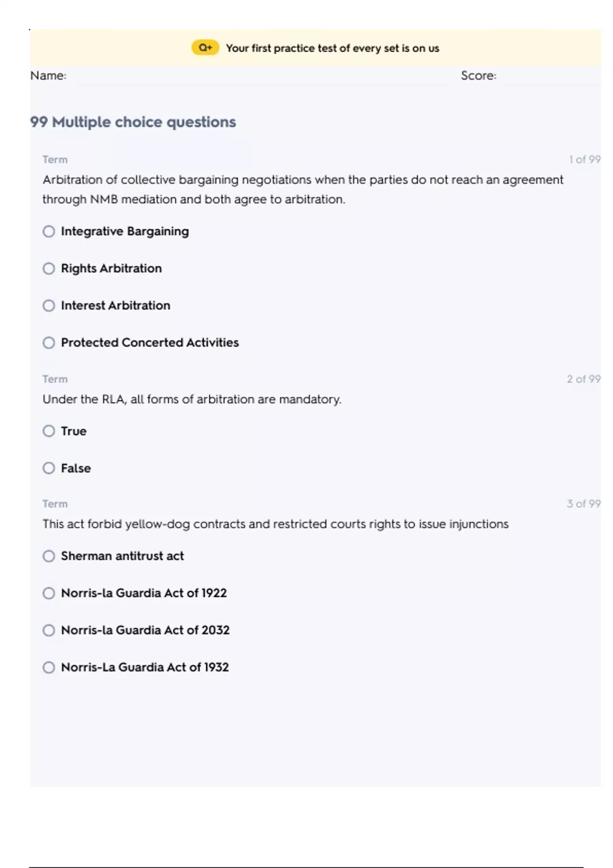This screenshot has height=868, width=613.
Task: Select Interest Arbitration as the answer
Action: coord(49,306)
